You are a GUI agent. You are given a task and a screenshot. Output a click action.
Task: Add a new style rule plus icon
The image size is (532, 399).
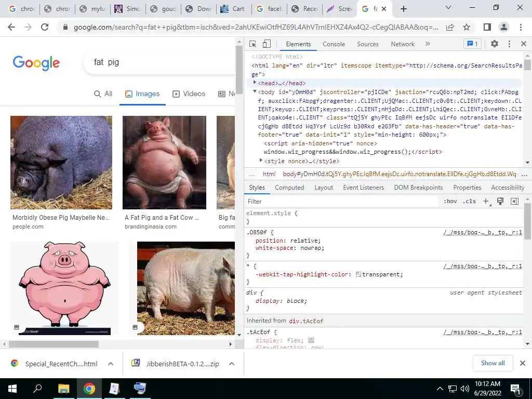486,202
